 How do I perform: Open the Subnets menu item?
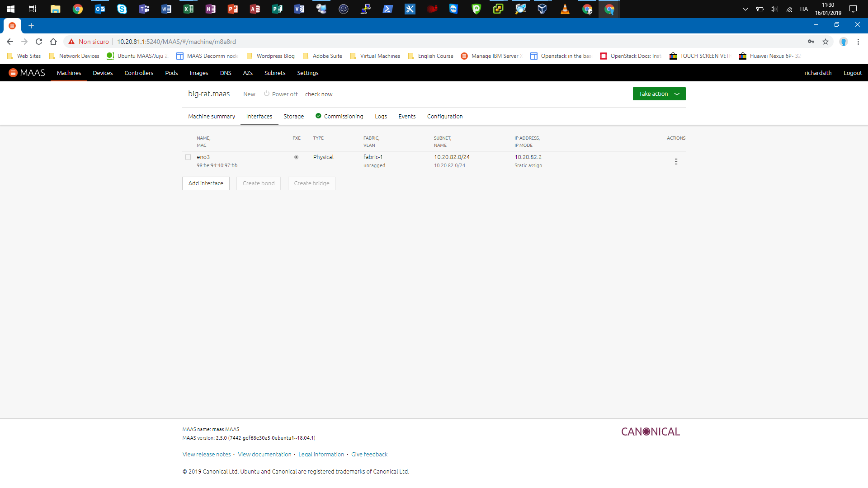[275, 73]
